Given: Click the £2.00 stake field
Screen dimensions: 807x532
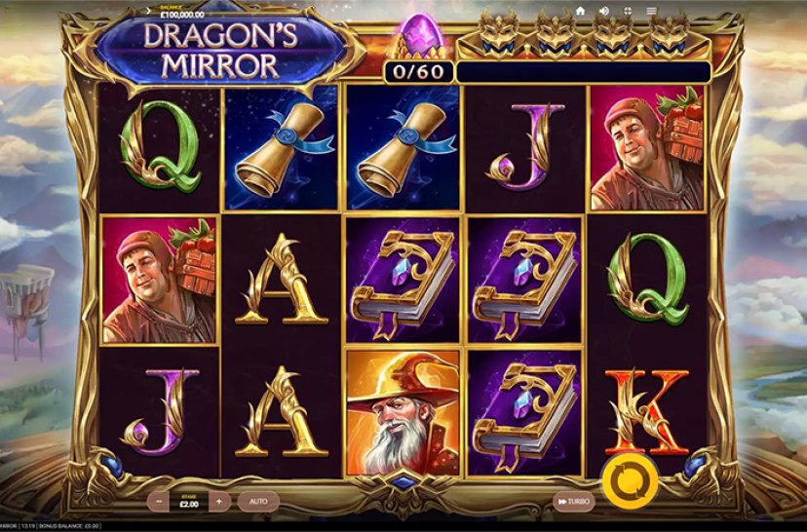Looking at the screenshot, I should coord(189,502).
